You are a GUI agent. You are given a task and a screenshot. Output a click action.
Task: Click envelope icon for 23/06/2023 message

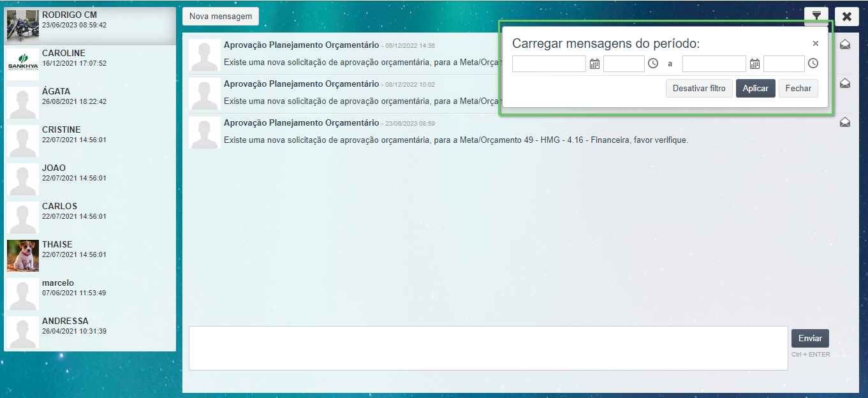click(845, 122)
